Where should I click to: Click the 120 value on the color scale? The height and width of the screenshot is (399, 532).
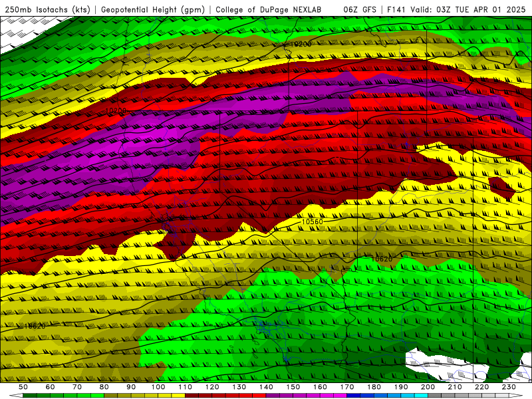pyautogui.click(x=212, y=387)
